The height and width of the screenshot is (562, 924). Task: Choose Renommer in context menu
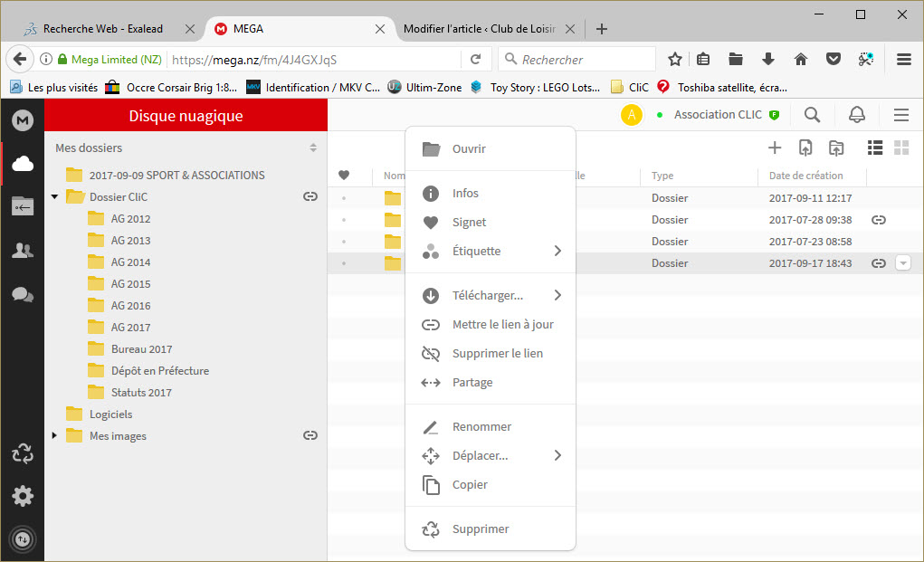tap(491, 426)
